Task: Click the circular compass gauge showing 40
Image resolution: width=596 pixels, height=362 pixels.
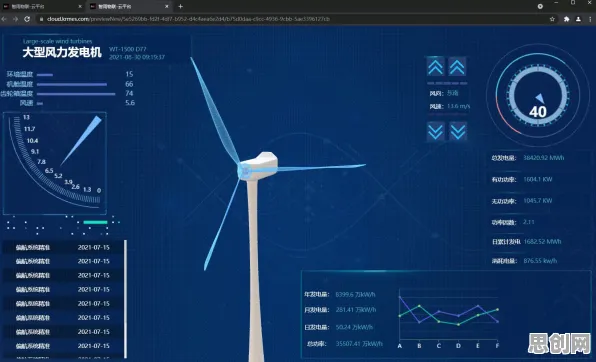Action: point(537,95)
